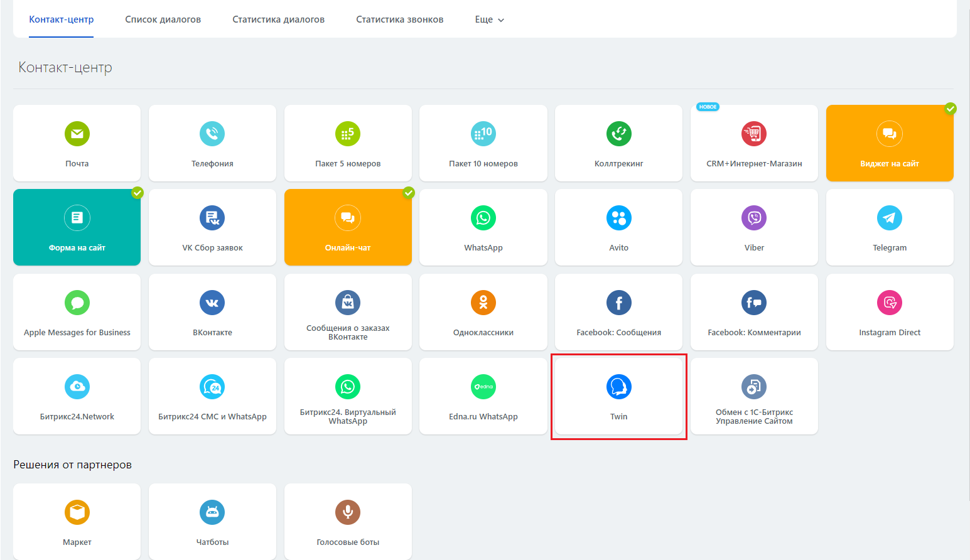Open the Онлайн-чат icon
The image size is (970, 560).
[348, 218]
